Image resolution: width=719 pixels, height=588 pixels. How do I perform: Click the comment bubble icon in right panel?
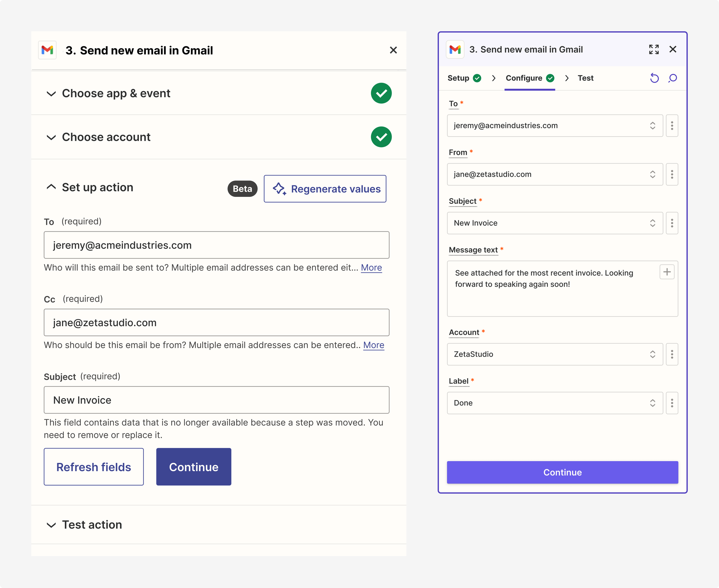coord(673,78)
